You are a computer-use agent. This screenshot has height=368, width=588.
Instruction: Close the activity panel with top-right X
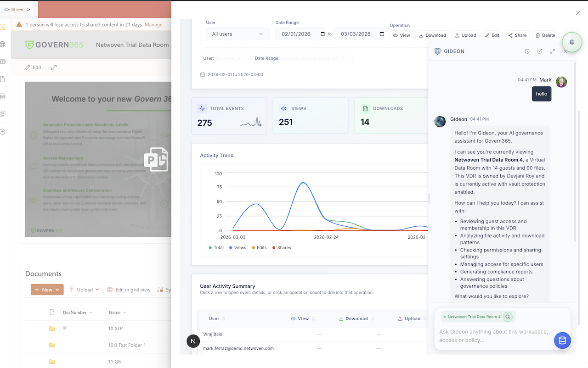tap(578, 13)
